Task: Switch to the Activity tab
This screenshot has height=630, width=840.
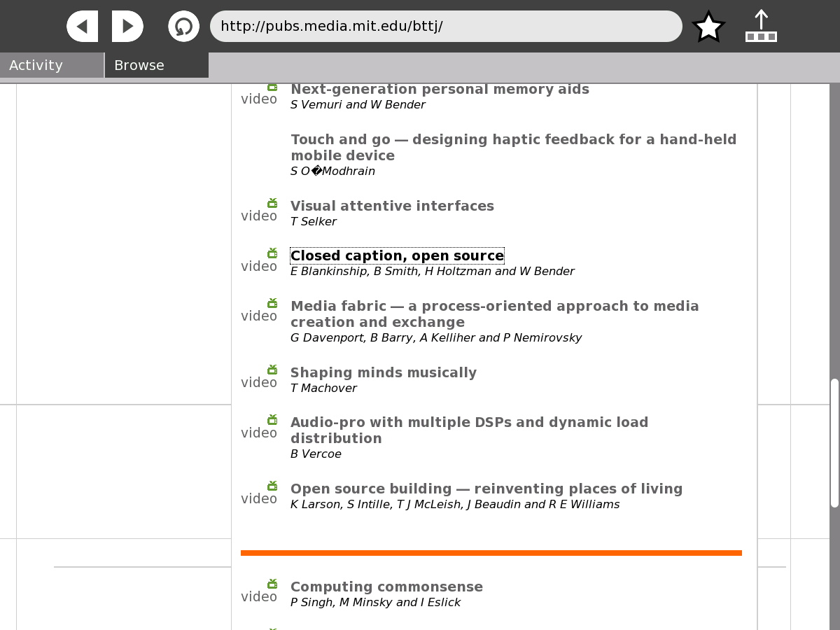Action: click(x=52, y=65)
